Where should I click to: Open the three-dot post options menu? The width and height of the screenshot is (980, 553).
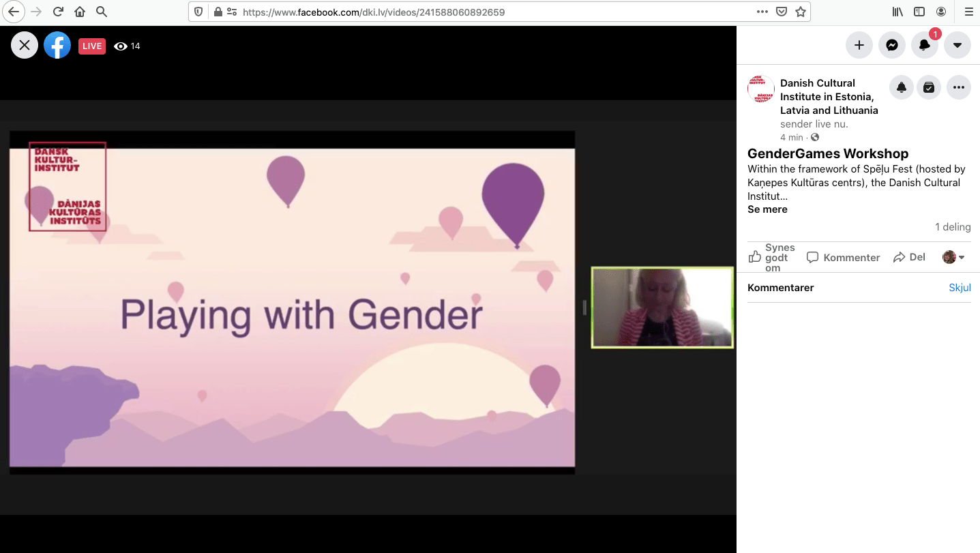pyautogui.click(x=958, y=87)
